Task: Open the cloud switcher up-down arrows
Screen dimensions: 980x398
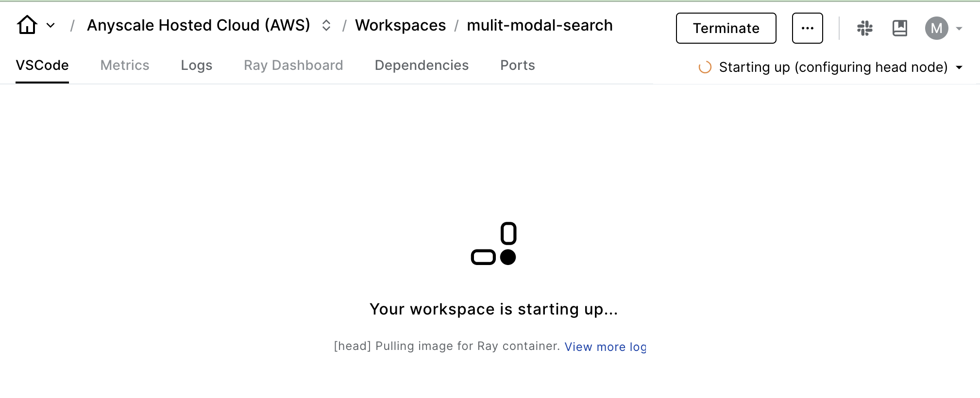Action: (x=326, y=25)
